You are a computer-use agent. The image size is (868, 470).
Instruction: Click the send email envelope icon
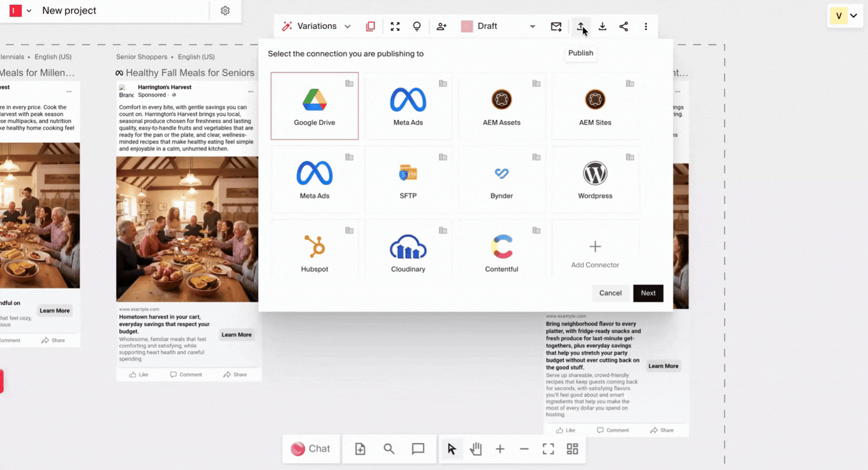click(x=556, y=26)
